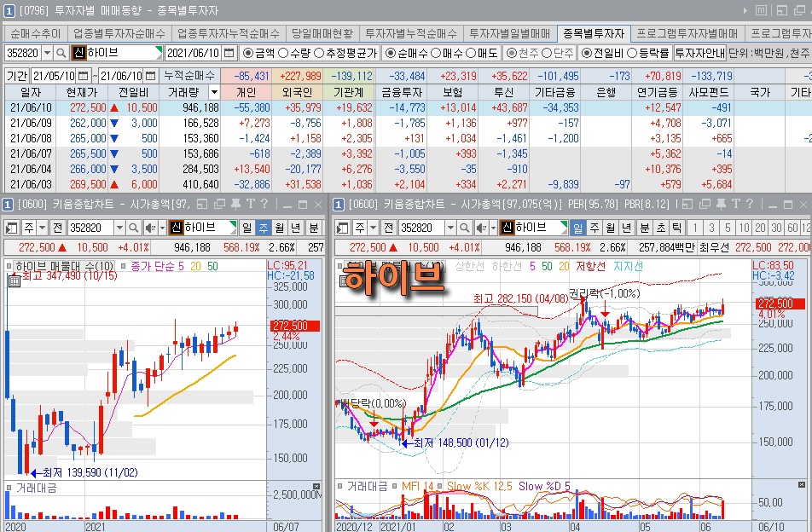Viewport: 812px width, 532px height.
Task: Switch to the 프로그램투자자별매매 tab
Action: coord(687,33)
